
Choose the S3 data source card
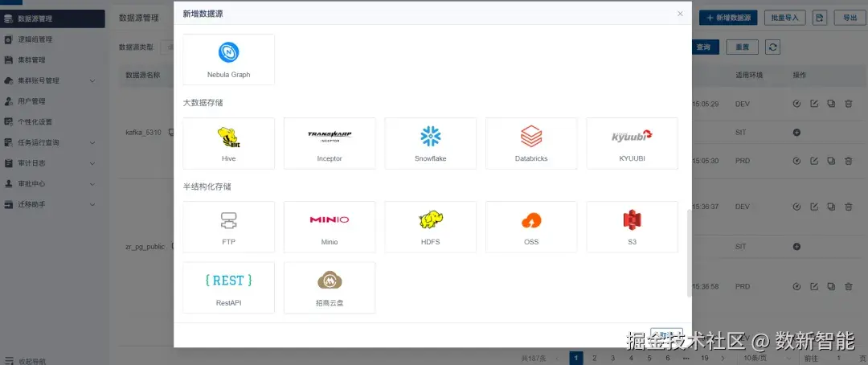point(633,227)
